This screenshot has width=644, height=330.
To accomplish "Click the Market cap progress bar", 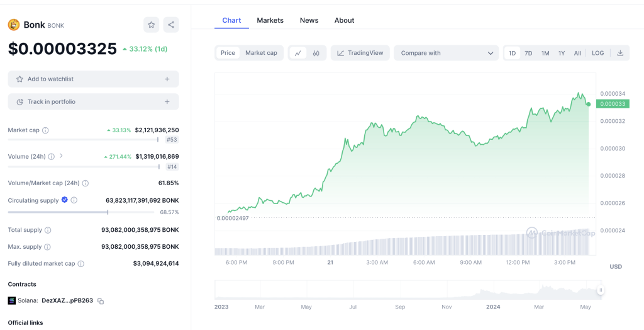I will 84,139.
